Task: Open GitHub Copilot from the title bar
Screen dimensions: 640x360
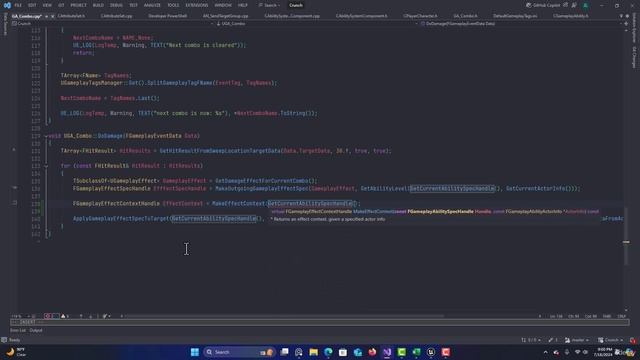Action: click(543, 5)
